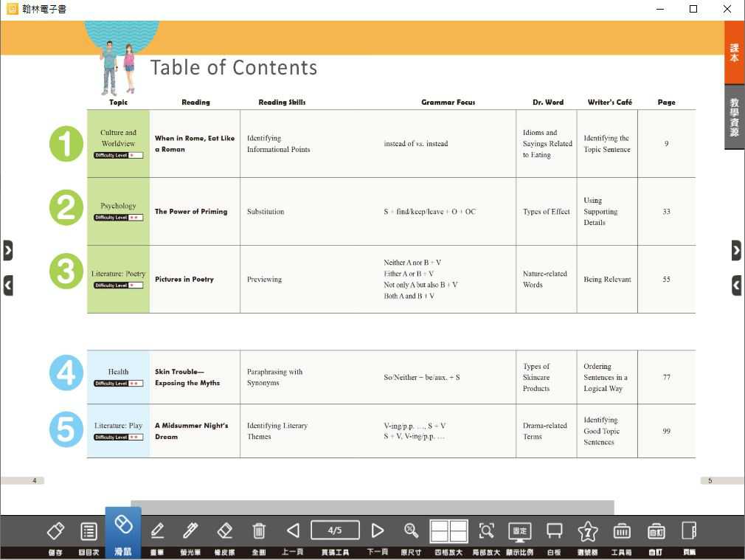
Task: Click "The Power of Priming" reading title
Action: pos(191,212)
